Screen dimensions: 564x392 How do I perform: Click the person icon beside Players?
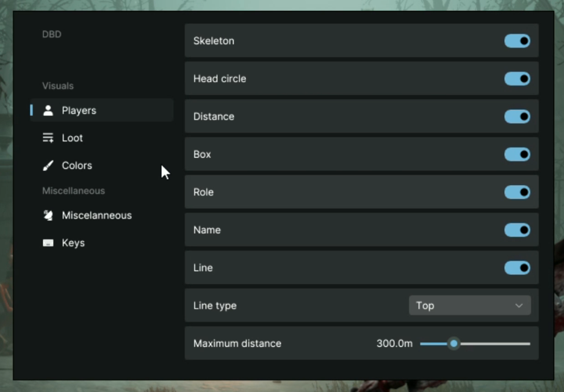pyautogui.click(x=48, y=111)
